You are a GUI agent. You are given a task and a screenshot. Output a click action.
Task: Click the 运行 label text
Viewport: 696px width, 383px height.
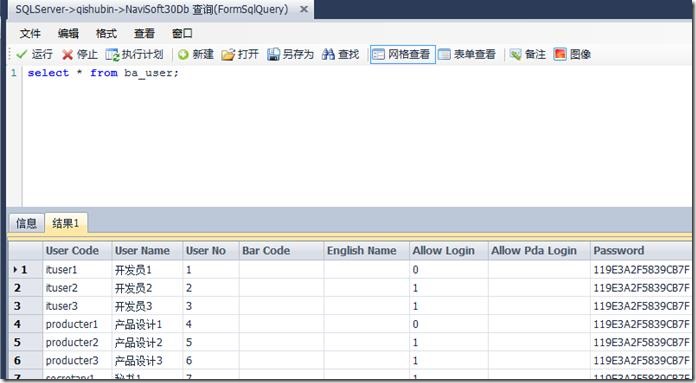pos(42,55)
